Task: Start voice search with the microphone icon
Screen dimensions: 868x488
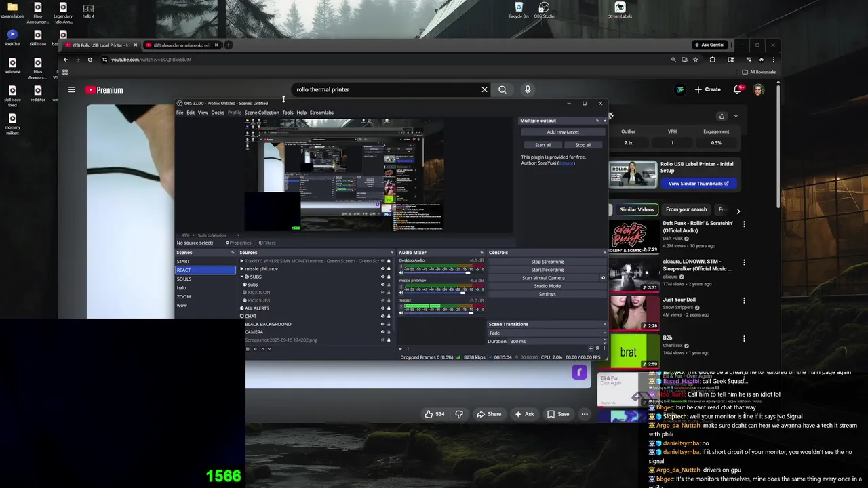Action: [x=528, y=89]
